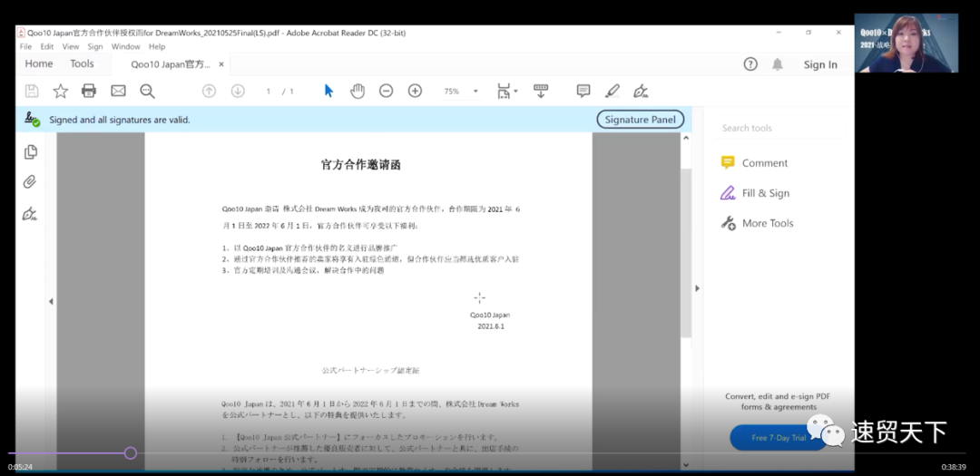Screen dimensions: 980x476
Task: Click in the Search tools field
Action: [x=780, y=128]
